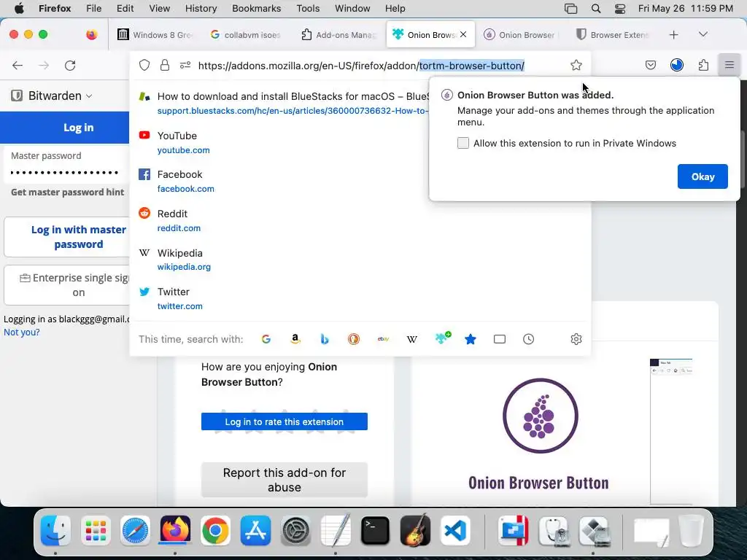Screen dimensions: 747x560
Task: Search this time with Amazon
Action: pos(295,339)
